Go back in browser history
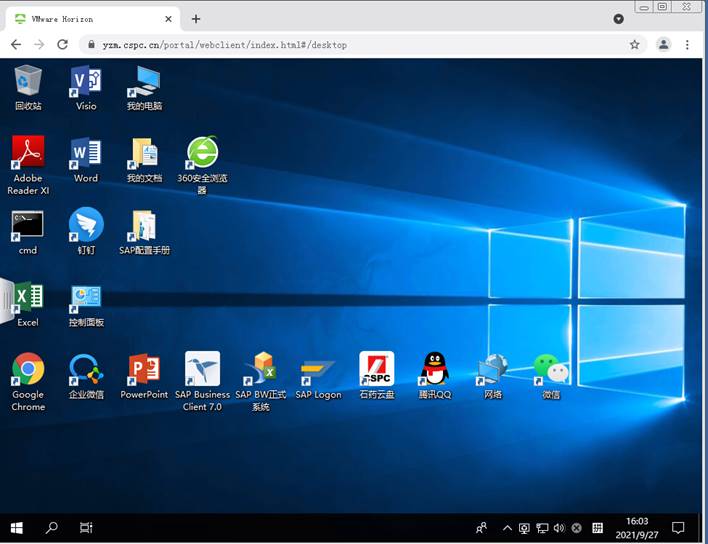708x544 pixels. click(16, 45)
